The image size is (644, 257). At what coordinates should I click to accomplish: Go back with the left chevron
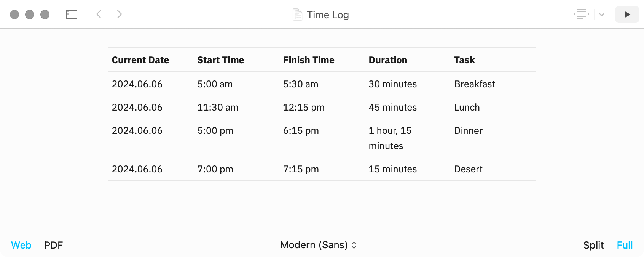click(99, 14)
